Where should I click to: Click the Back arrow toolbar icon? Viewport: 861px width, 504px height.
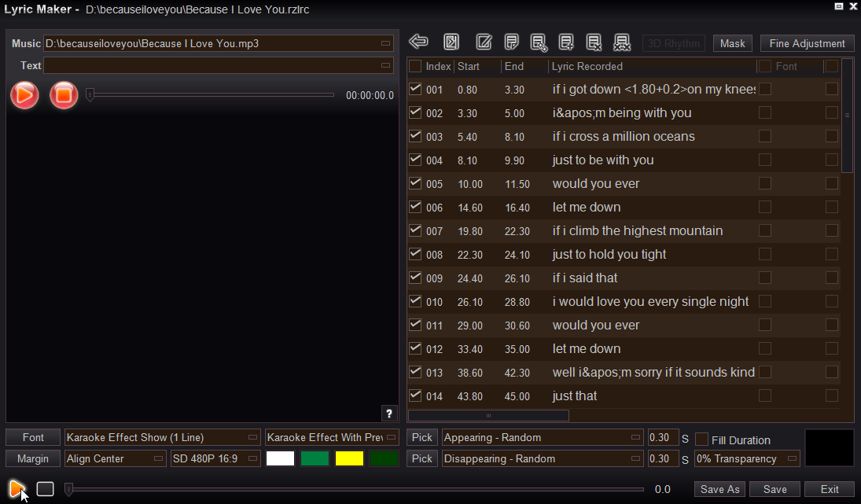point(418,42)
